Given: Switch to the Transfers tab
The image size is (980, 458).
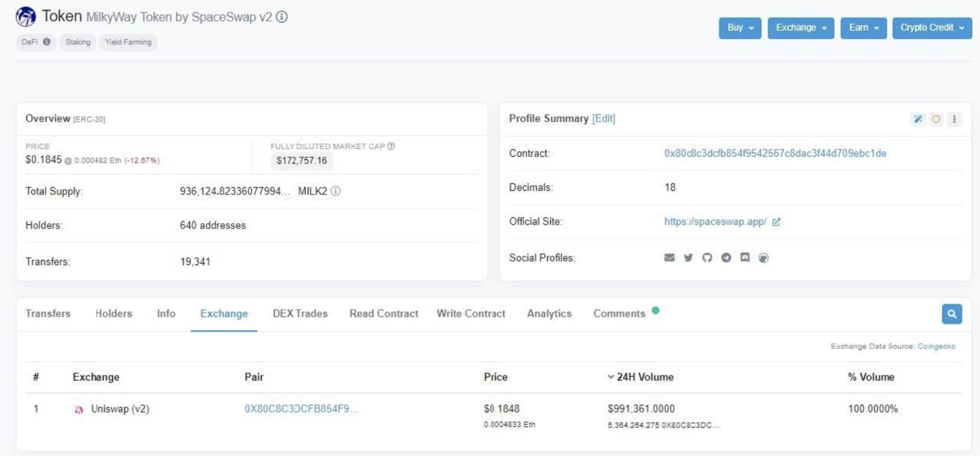Looking at the screenshot, I should click(48, 313).
